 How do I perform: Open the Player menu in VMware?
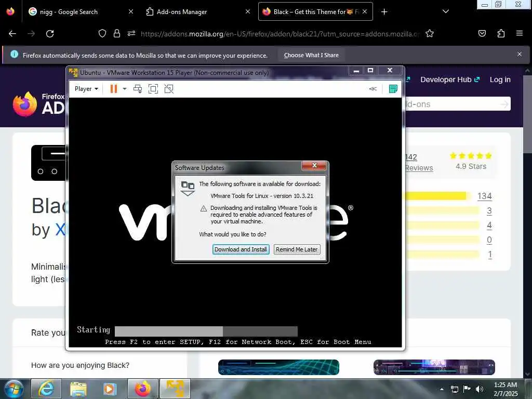tap(86, 89)
